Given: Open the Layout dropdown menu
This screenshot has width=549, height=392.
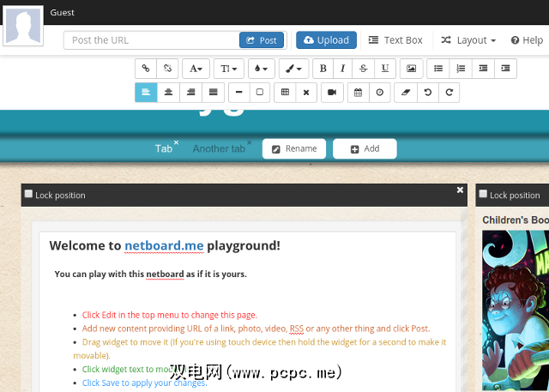Looking at the screenshot, I should pos(468,40).
